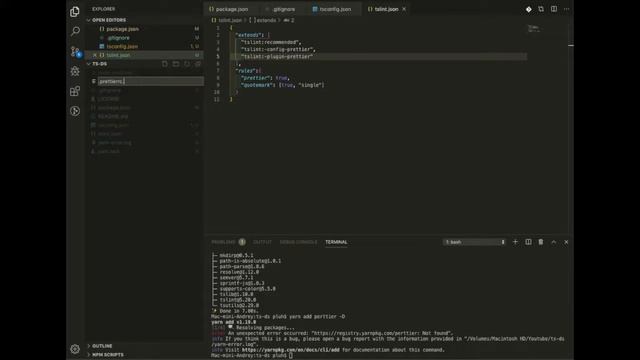Image resolution: width=640 pixels, height=360 pixels.
Task: Click the editor minimap preview
Action: tap(534, 29)
